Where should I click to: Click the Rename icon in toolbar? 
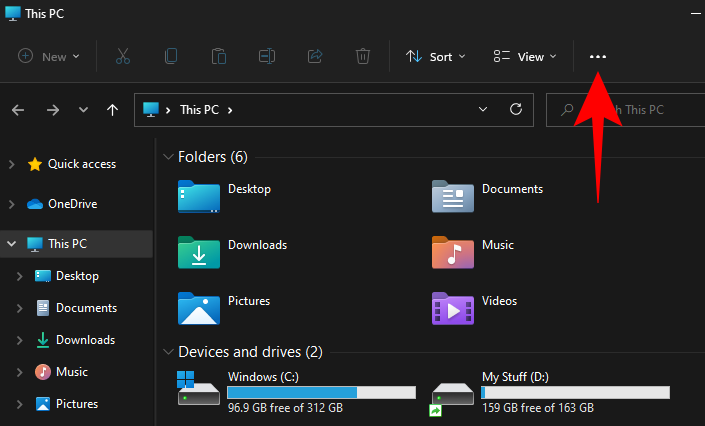[267, 57]
